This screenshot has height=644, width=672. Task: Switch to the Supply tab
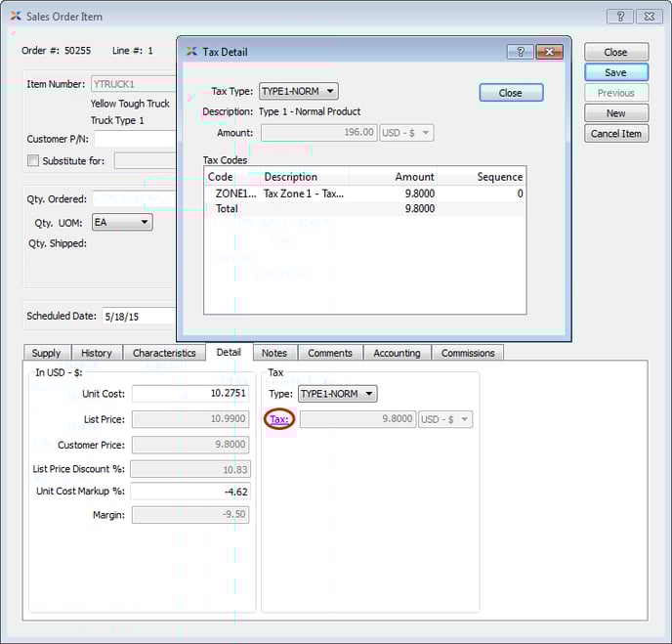[46, 353]
